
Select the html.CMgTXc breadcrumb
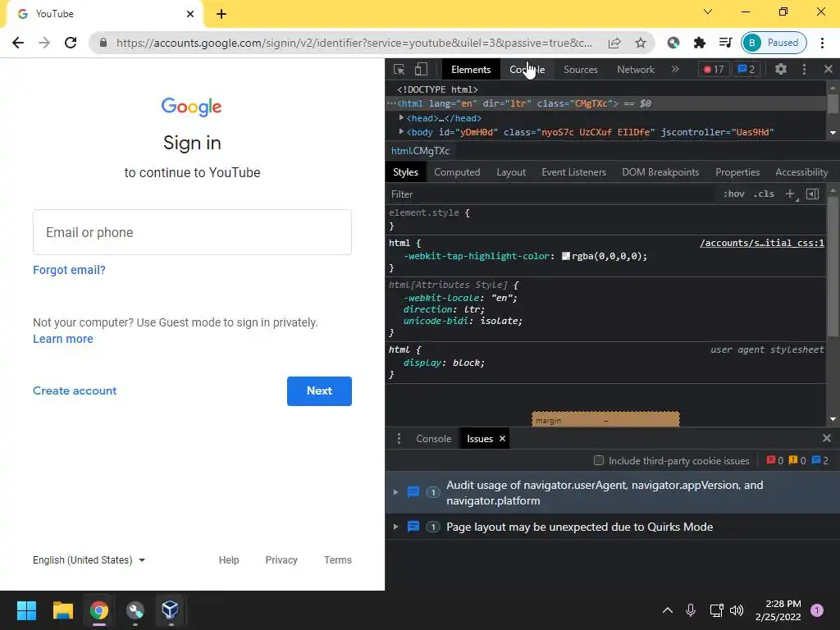421,151
